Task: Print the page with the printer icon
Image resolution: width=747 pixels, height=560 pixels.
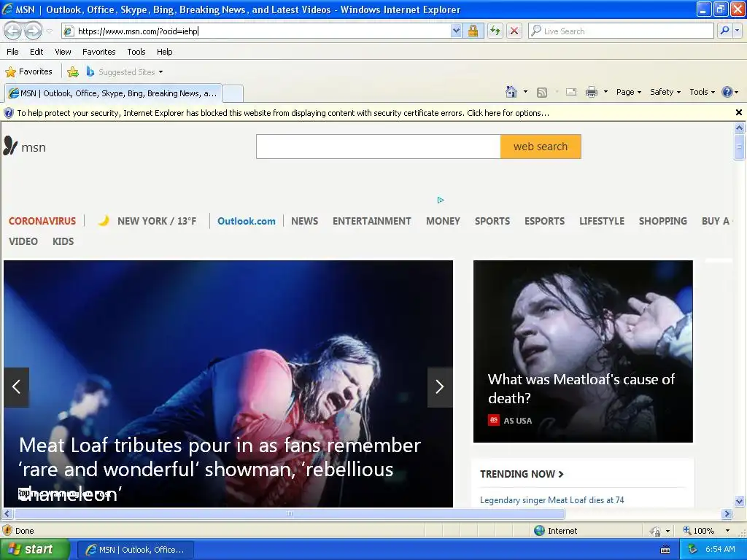Action: [591, 92]
